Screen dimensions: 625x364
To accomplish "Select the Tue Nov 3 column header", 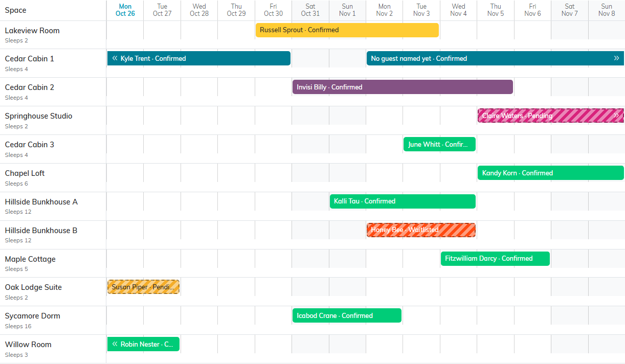I will click(421, 10).
